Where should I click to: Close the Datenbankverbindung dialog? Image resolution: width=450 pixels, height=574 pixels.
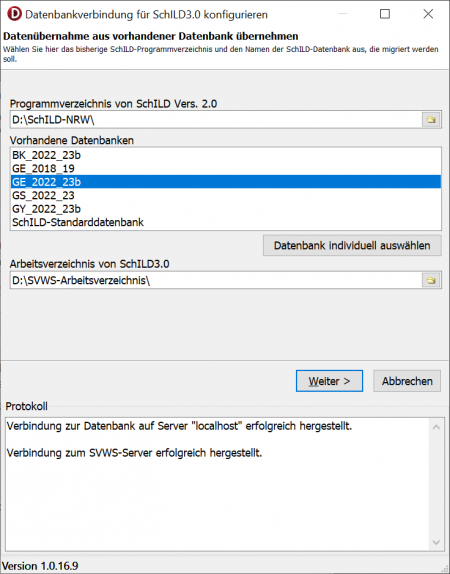pyautogui.click(x=428, y=14)
